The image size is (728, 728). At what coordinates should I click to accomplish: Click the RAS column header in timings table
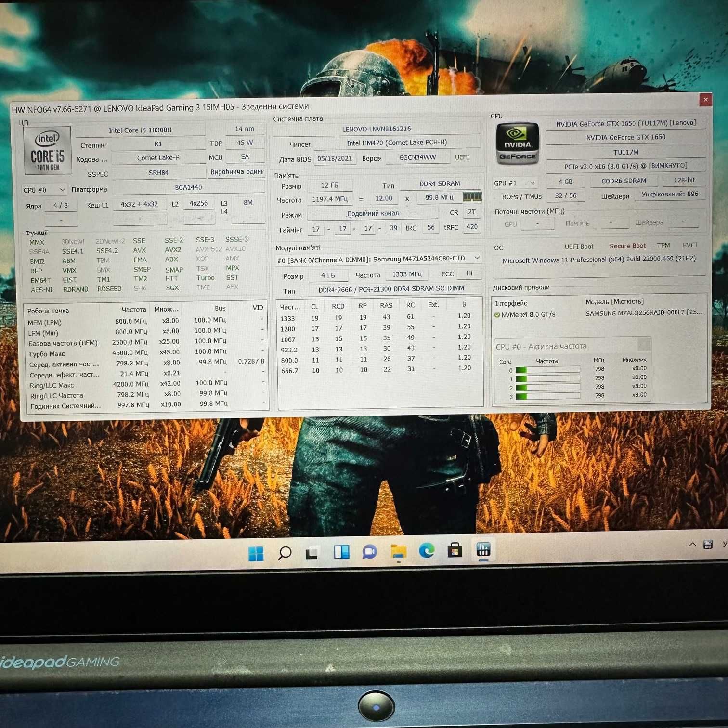point(386,305)
